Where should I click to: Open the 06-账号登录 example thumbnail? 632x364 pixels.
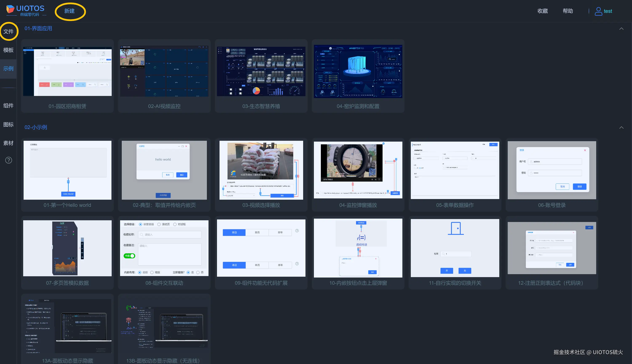point(552,170)
